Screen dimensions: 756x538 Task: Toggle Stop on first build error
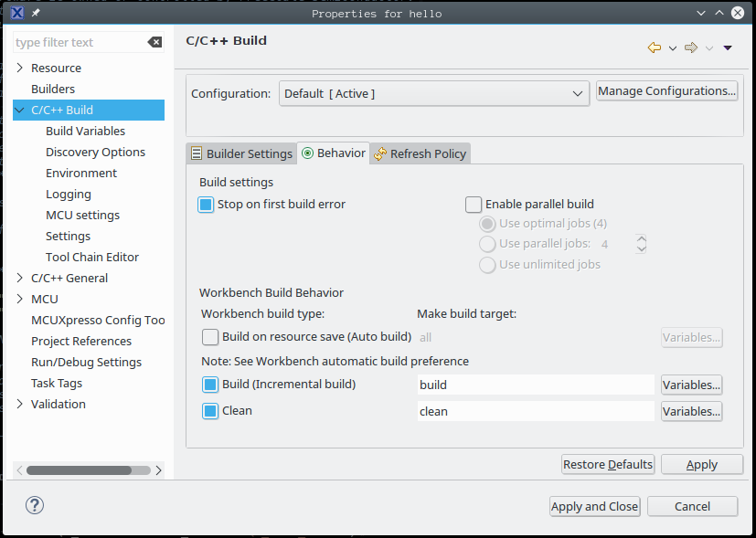coord(206,205)
